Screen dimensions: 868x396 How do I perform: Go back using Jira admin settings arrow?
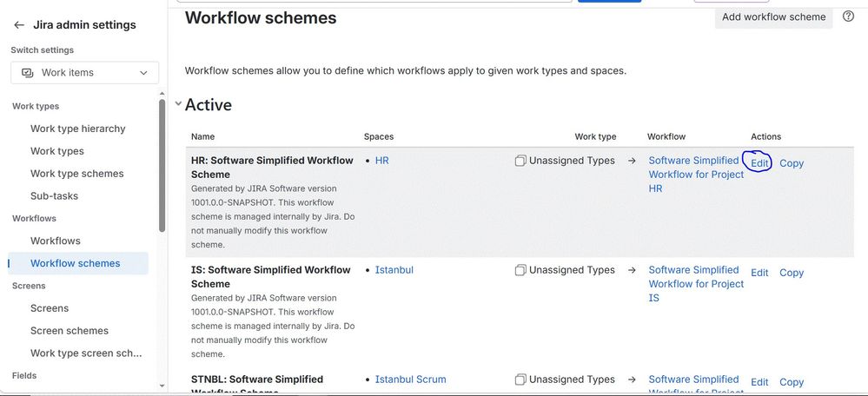pyautogui.click(x=19, y=25)
